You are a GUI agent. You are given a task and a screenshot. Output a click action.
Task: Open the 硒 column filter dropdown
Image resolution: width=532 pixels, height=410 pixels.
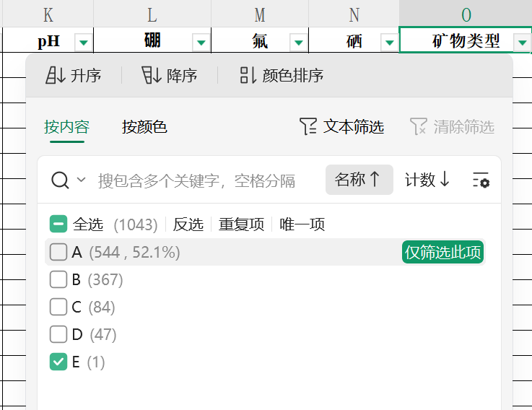(390, 43)
